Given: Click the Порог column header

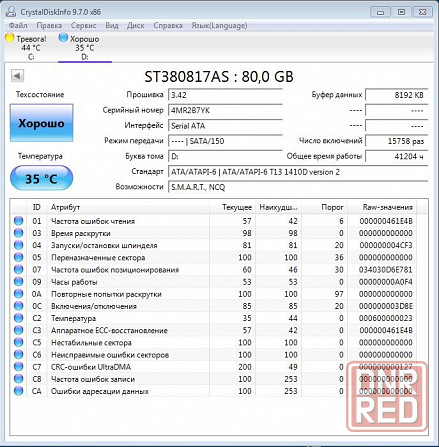Looking at the screenshot, I should tap(324, 207).
